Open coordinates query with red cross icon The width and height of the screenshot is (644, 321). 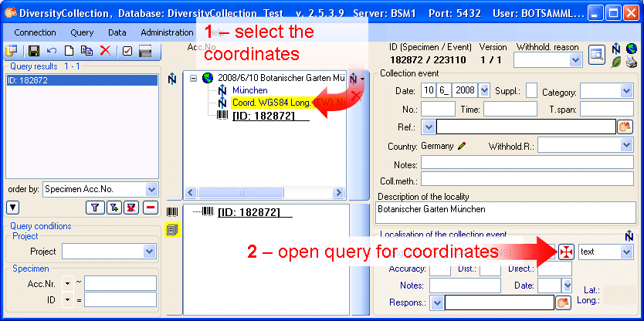(x=567, y=252)
